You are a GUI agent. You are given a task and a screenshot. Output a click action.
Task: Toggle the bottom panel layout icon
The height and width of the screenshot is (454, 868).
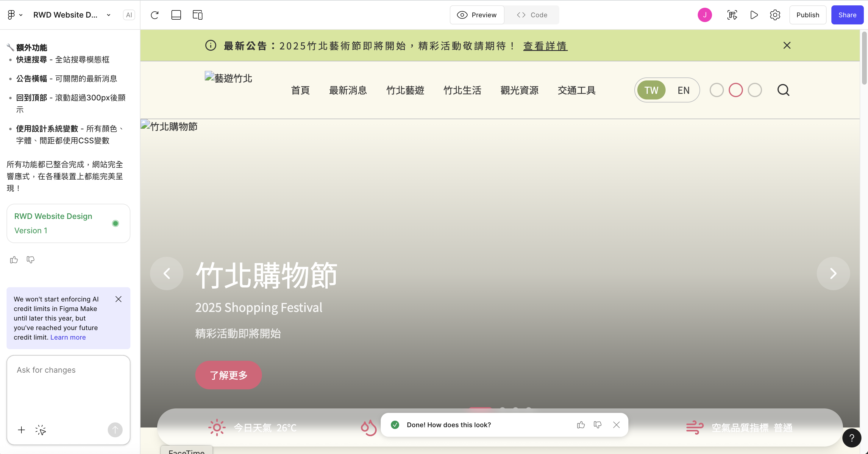(x=176, y=15)
